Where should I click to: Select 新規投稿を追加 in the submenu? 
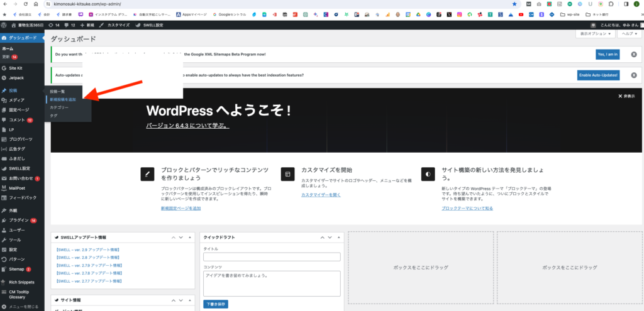point(63,99)
